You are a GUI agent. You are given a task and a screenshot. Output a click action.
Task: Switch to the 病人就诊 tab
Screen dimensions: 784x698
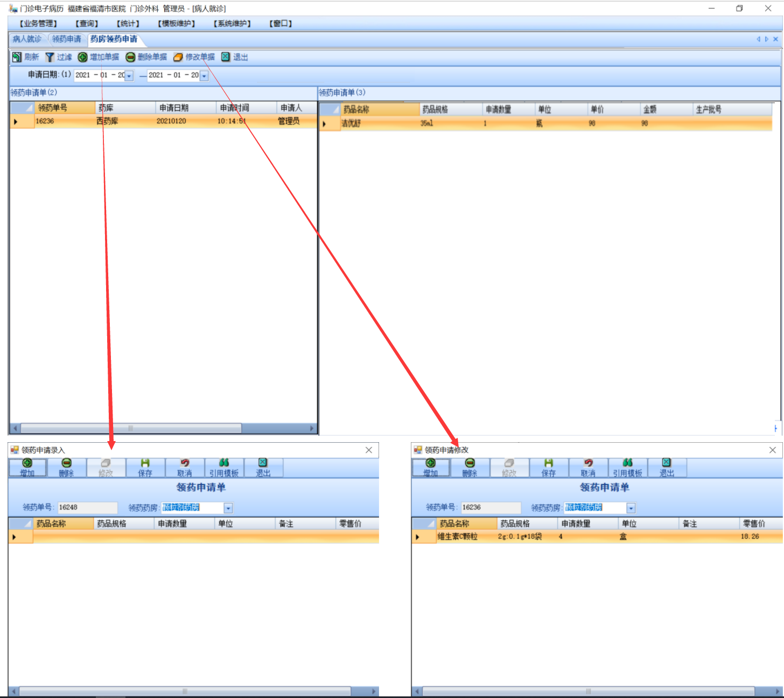[27, 39]
